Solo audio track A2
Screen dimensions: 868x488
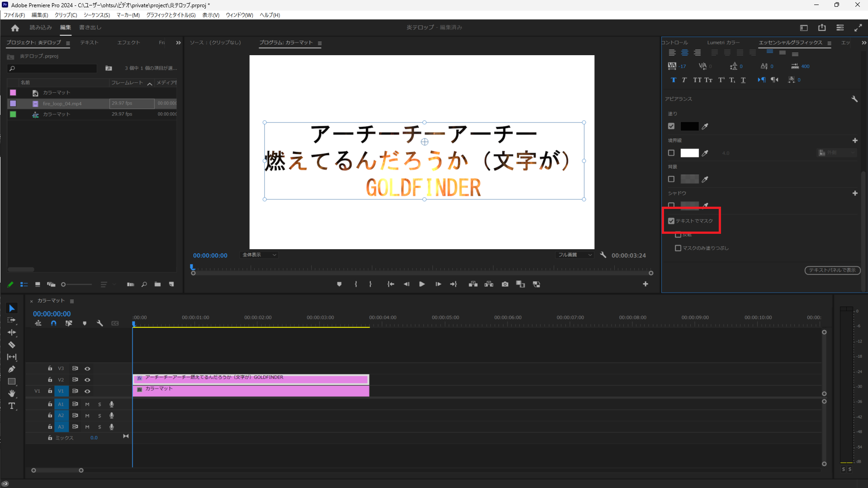tap(100, 416)
